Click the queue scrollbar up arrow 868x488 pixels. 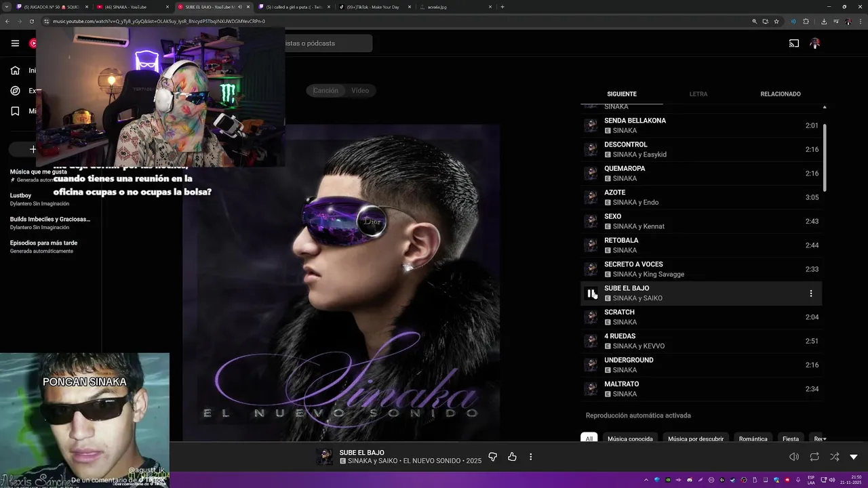coord(825,107)
